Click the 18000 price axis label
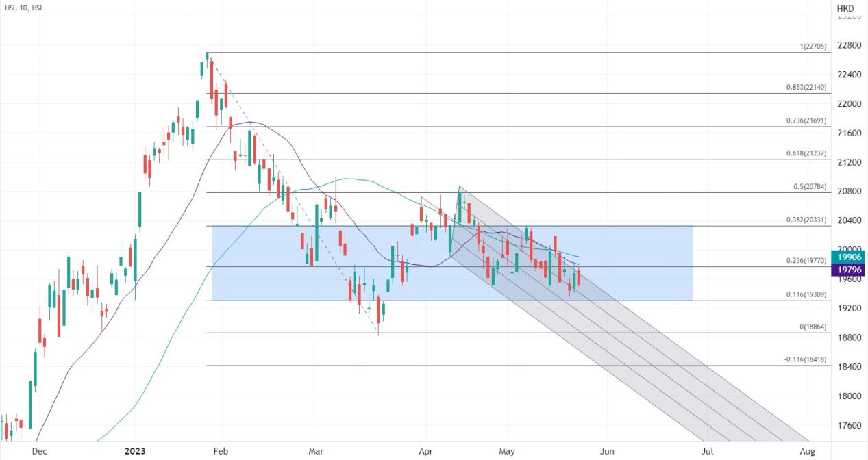The width and height of the screenshot is (868, 460). (849, 396)
